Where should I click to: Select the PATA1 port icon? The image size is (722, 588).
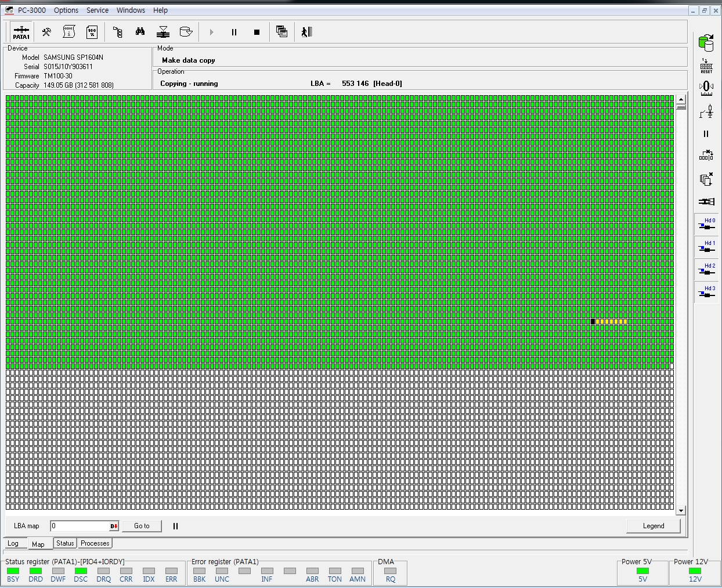click(21, 32)
